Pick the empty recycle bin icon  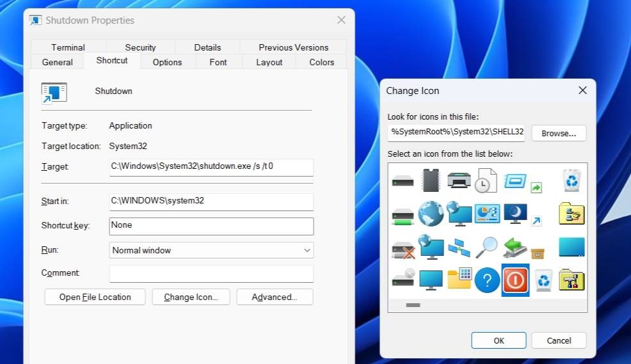(x=543, y=280)
